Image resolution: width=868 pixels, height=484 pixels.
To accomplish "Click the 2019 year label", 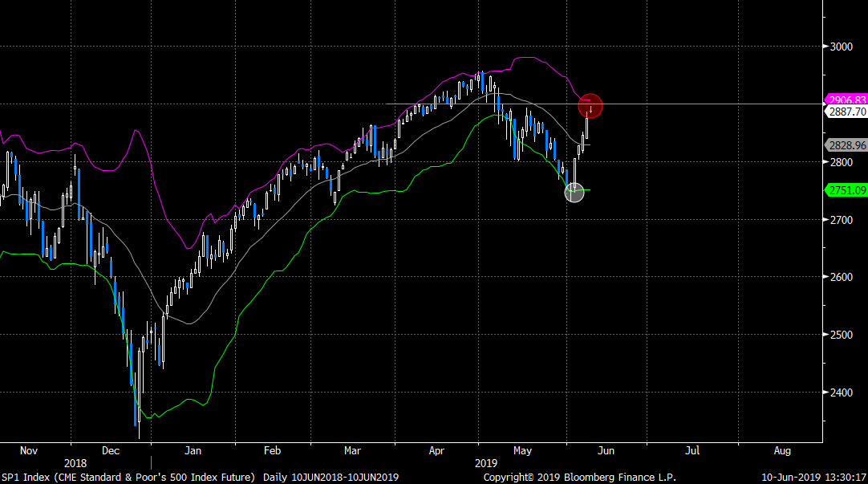I will tap(486, 463).
